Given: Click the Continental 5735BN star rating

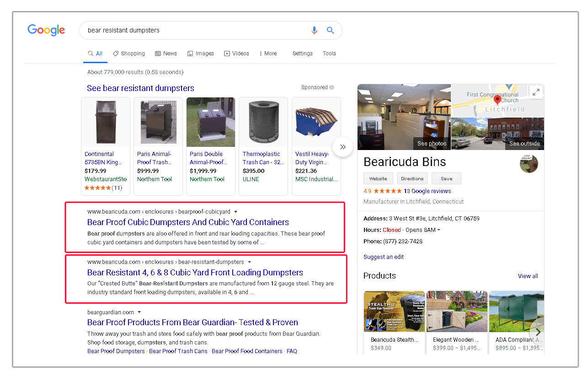Looking at the screenshot, I should (97, 188).
